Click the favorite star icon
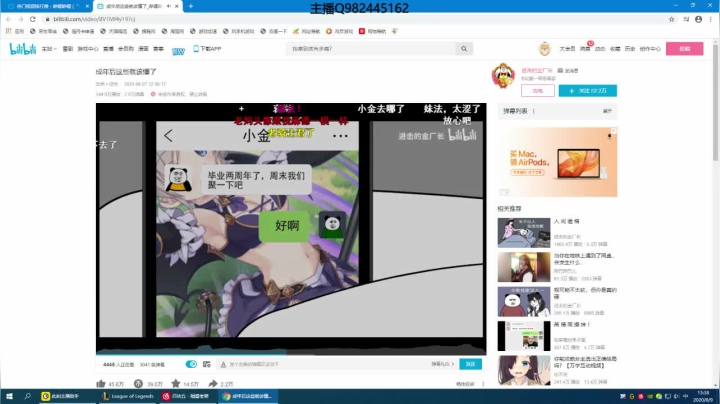 175,383
